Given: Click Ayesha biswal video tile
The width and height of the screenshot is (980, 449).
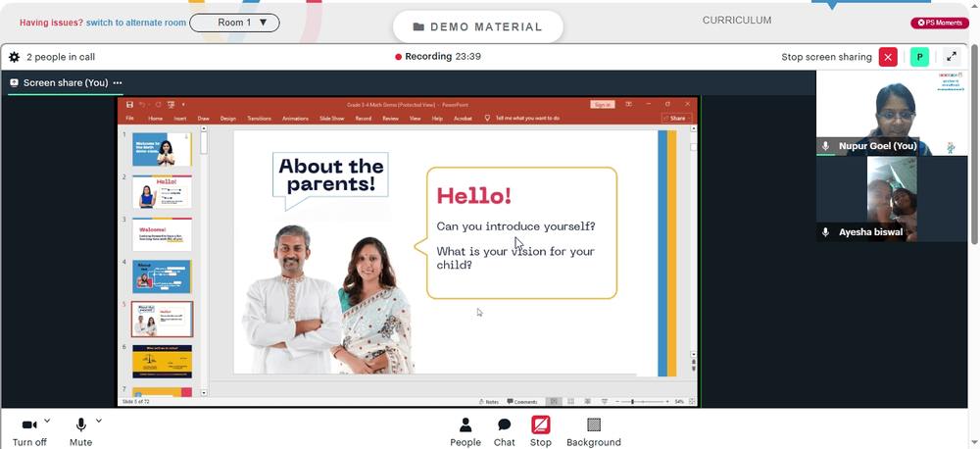Looking at the screenshot, I should click(x=892, y=199).
